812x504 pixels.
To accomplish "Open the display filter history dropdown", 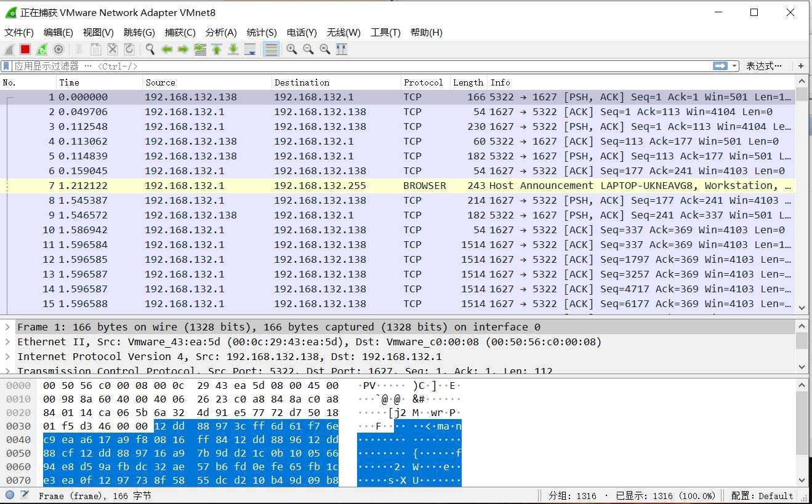I will pos(734,66).
